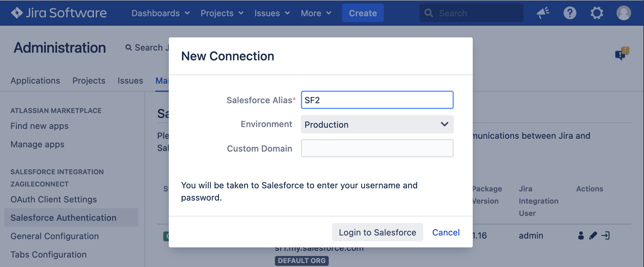Screen dimensions: 644x267
Task: Click into the Salesforce Alias field
Action: coord(377,100)
